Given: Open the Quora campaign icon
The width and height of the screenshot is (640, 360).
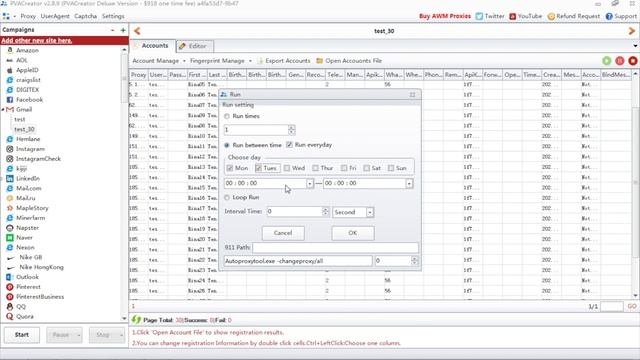Looking at the screenshot, I should pyautogui.click(x=10, y=316).
